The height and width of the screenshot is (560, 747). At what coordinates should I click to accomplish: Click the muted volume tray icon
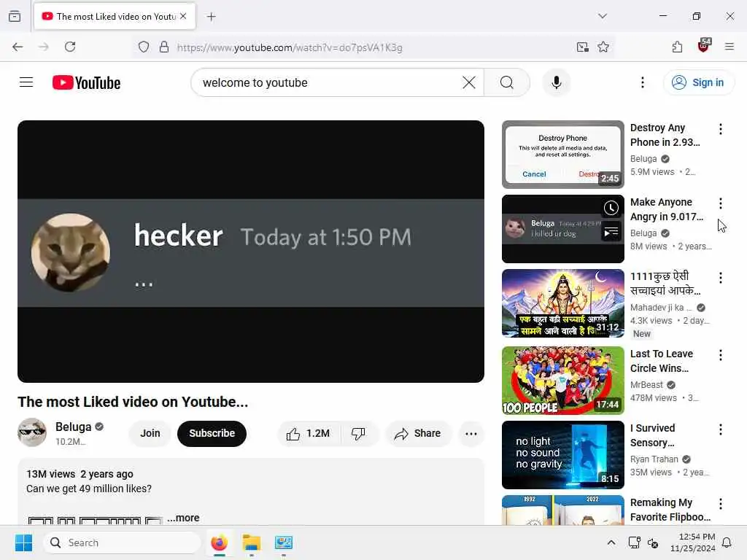653,542
